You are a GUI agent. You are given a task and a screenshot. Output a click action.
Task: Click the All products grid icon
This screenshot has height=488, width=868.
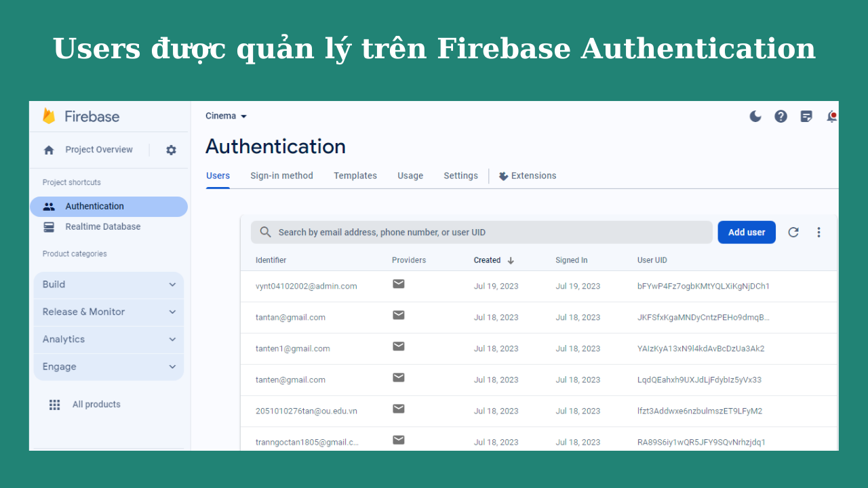coord(55,405)
